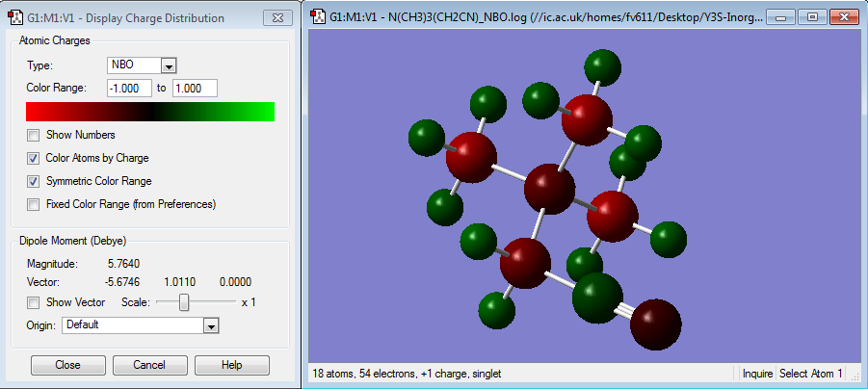This screenshot has width=868, height=389.
Task: Click the Scale multiplier x 1 label
Action: [249, 302]
